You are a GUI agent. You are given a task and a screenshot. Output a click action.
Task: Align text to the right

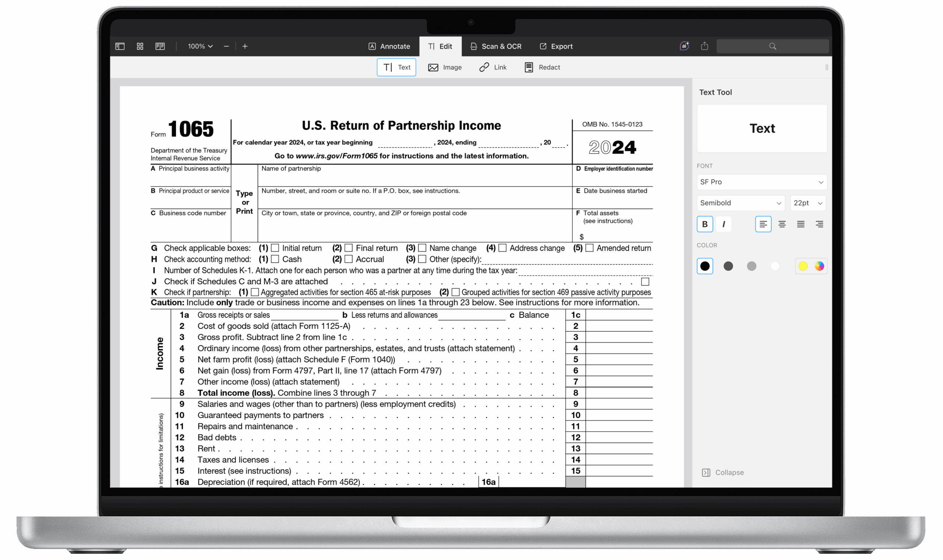tap(819, 224)
